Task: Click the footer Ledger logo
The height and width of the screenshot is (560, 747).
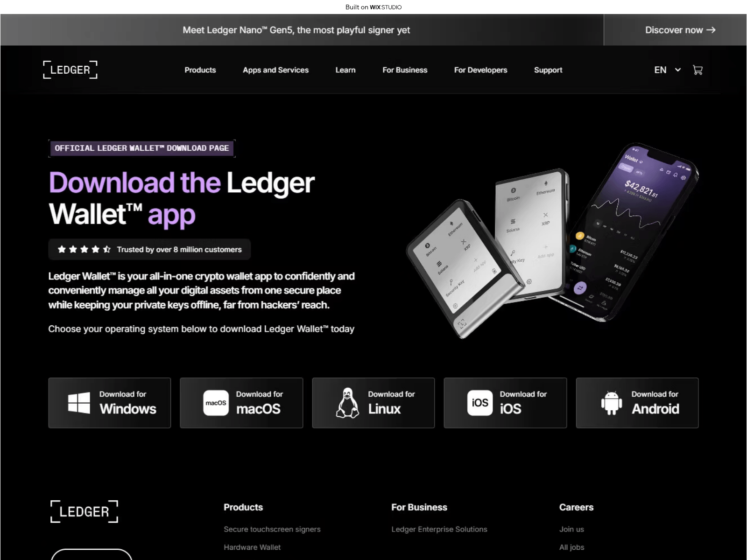Action: point(84,511)
